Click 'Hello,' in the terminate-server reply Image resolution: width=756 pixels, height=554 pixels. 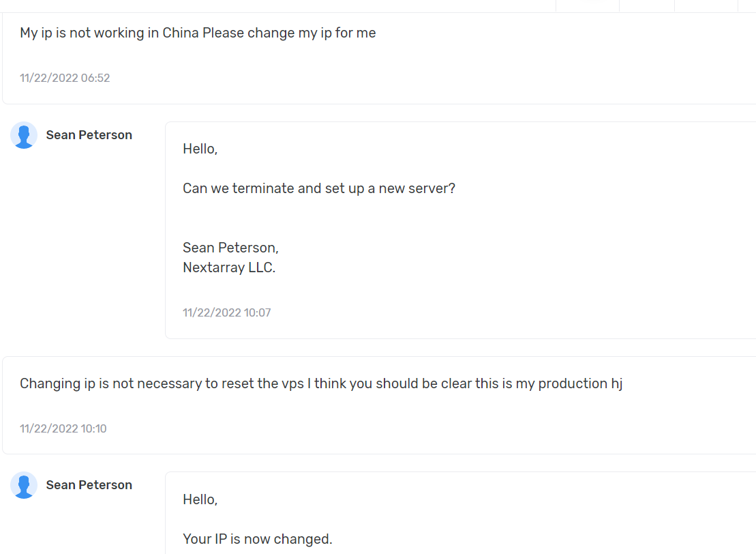(x=200, y=149)
